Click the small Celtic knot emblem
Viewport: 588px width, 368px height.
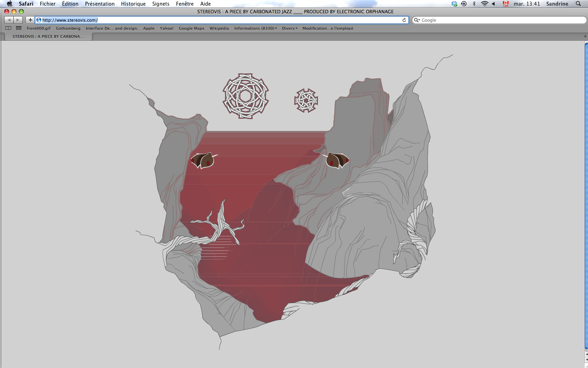pyautogui.click(x=306, y=101)
